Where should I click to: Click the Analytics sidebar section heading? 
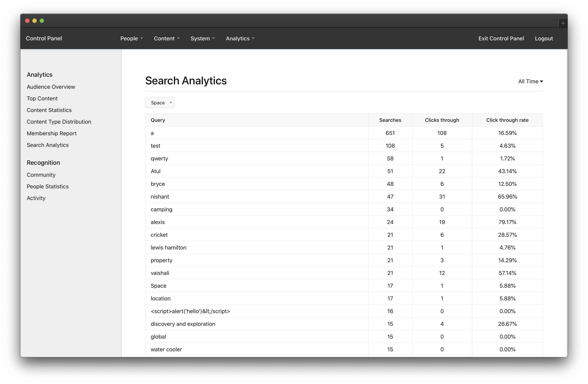point(39,75)
